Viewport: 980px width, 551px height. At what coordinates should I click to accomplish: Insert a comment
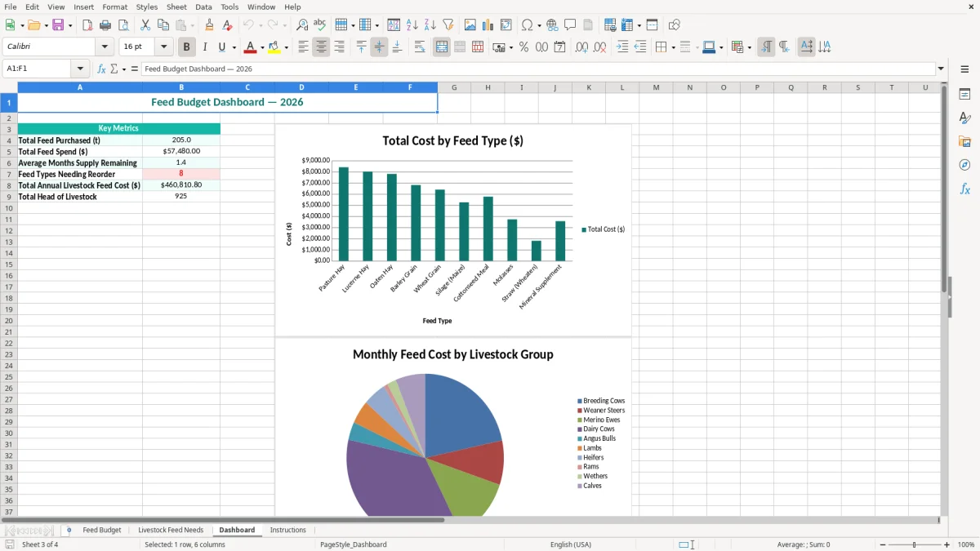pos(570,25)
